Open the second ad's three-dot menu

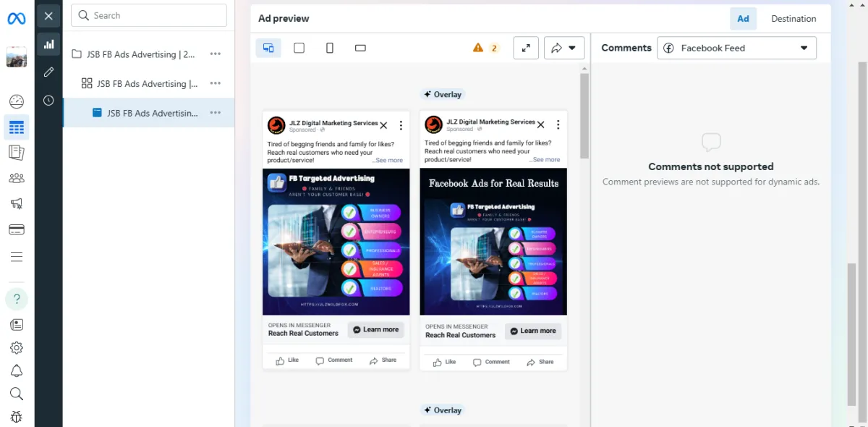558,125
